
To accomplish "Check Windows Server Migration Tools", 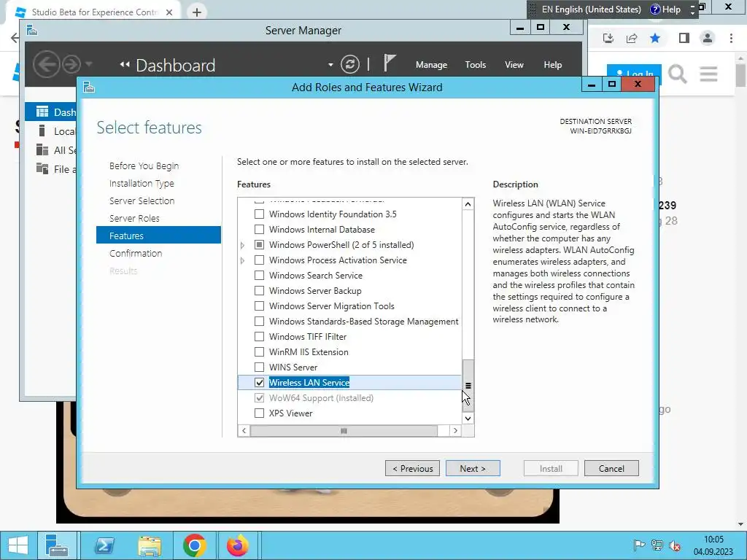I will (x=259, y=306).
